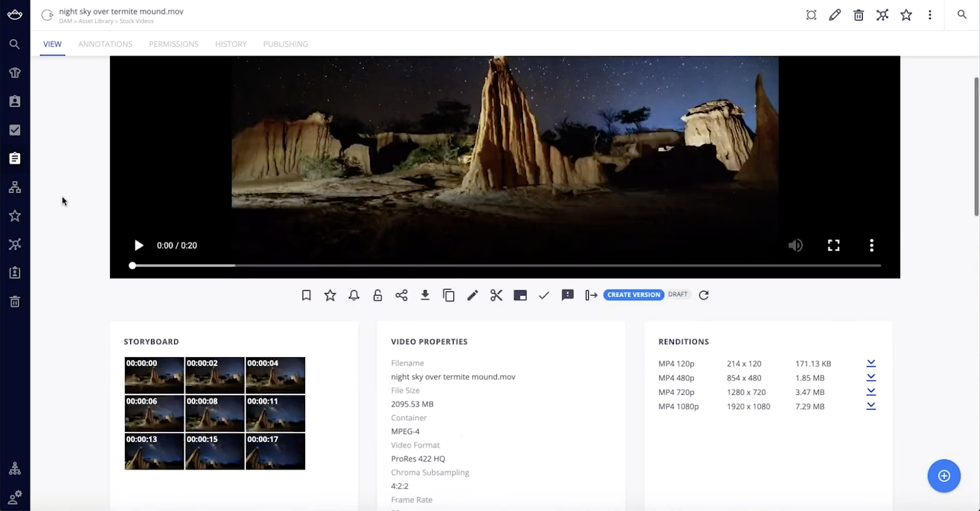Click the bookmark icon below video

tap(306, 296)
